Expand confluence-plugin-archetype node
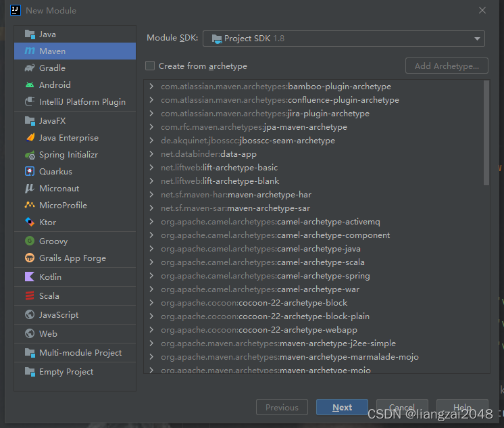This screenshot has height=428, width=504. (151, 100)
